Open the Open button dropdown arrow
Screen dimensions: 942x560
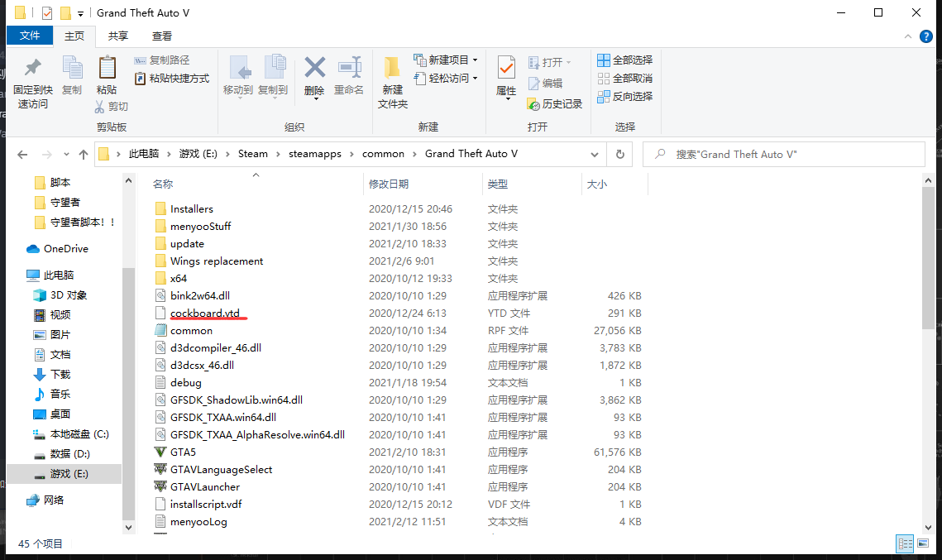pyautogui.click(x=568, y=63)
